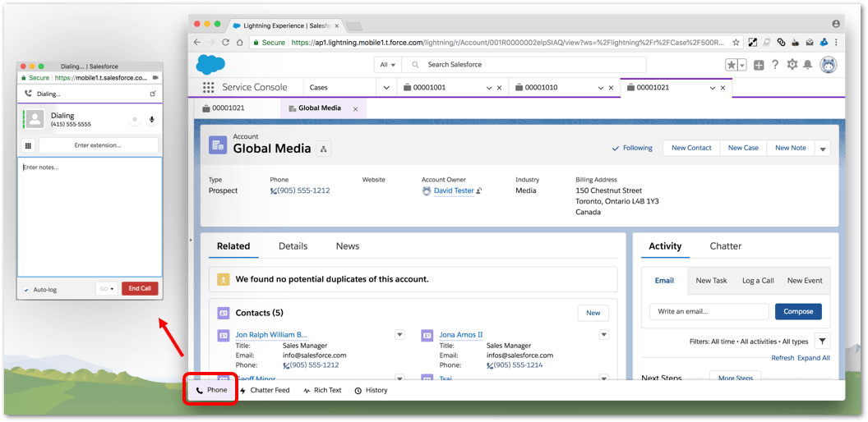Screen dimensions: 868x422
Task: Click the Help question mark icon
Action: click(x=774, y=65)
